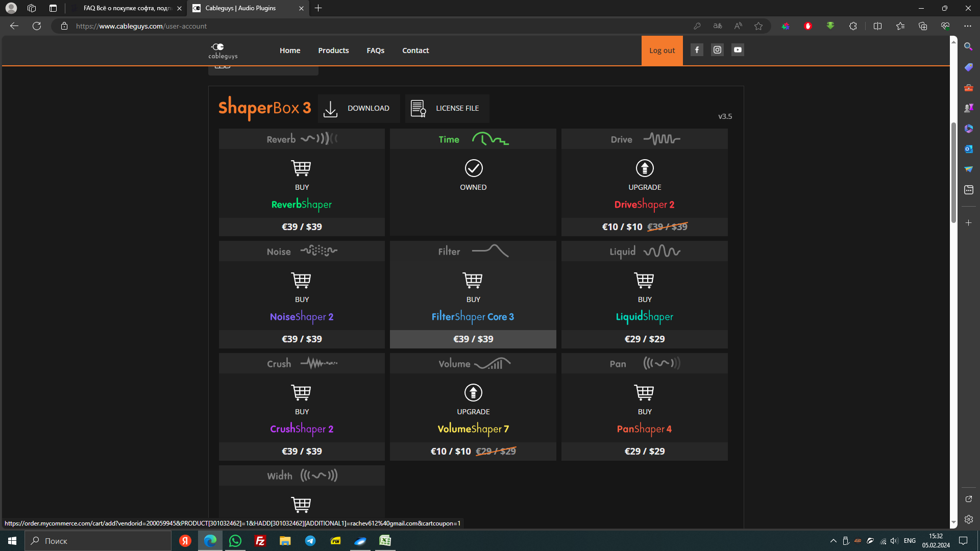Click the PanShaper 4 €29 / $29 price
Image resolution: width=980 pixels, height=551 pixels.
[645, 452]
